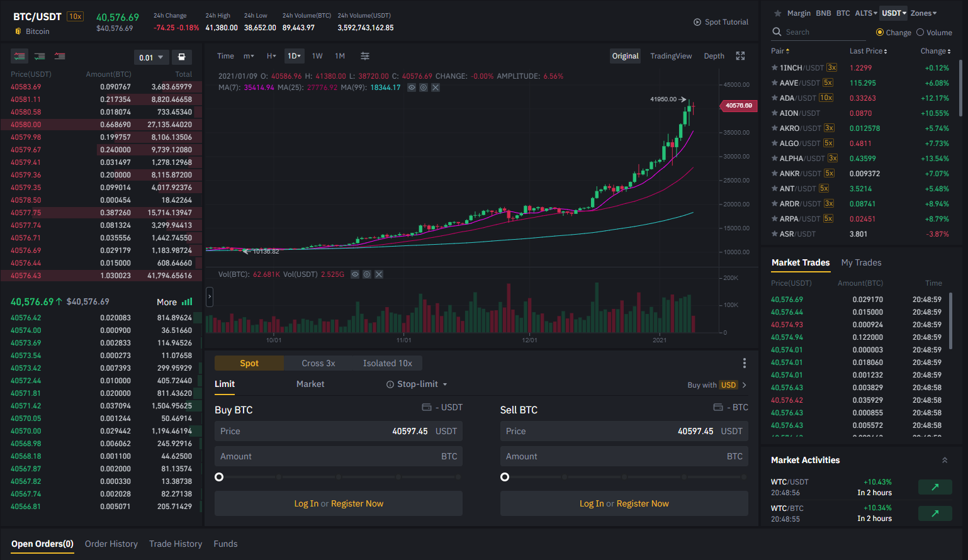Open the Order History tab
Viewport: 968px width, 560px height.
tap(111, 544)
